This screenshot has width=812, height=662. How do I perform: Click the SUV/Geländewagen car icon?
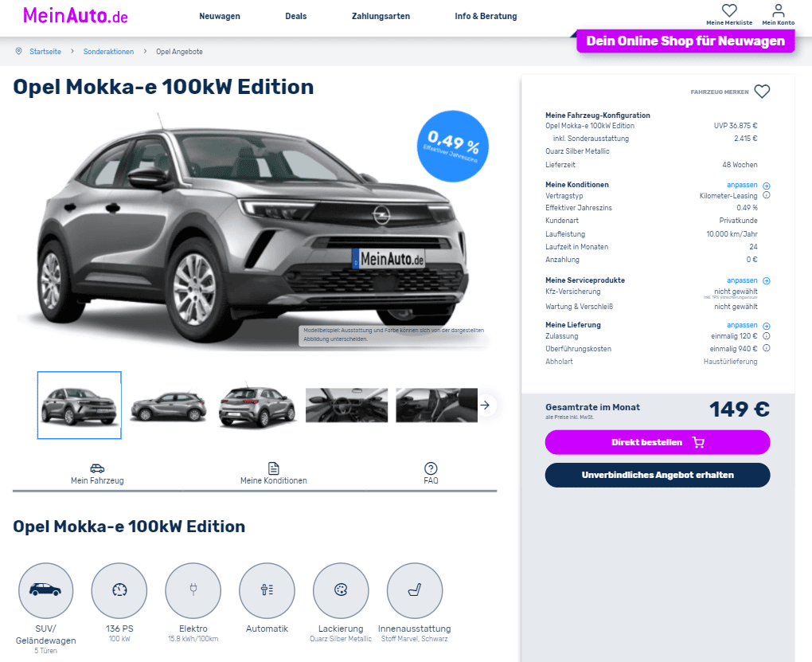point(45,590)
